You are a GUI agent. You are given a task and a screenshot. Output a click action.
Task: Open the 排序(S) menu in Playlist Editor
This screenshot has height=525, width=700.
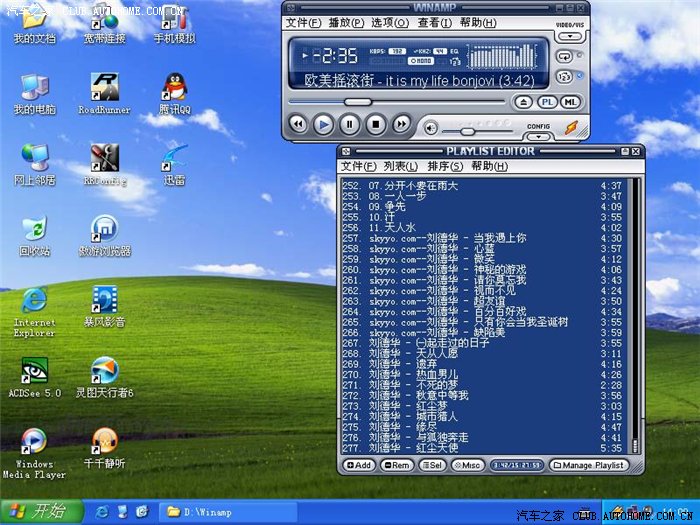(x=444, y=166)
